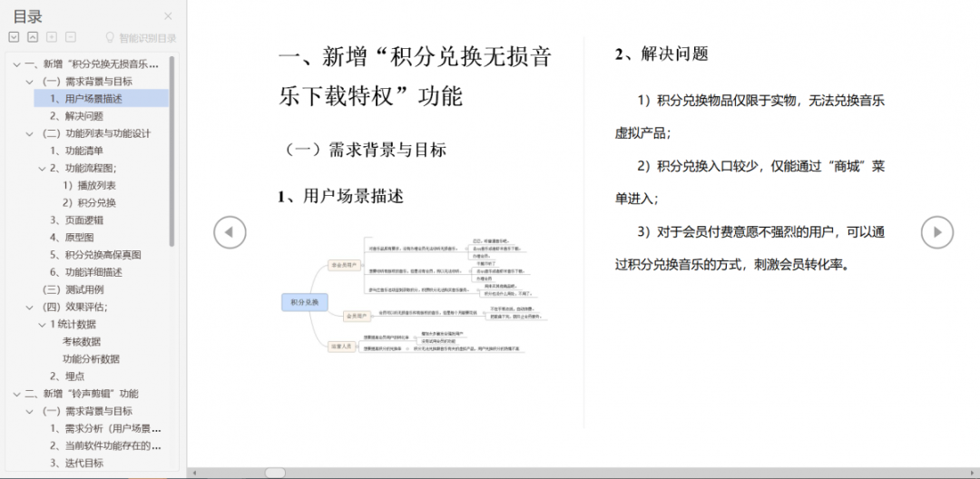The width and height of the screenshot is (980, 479).
Task: Select 考核数据 in the outline
Action: (82, 342)
